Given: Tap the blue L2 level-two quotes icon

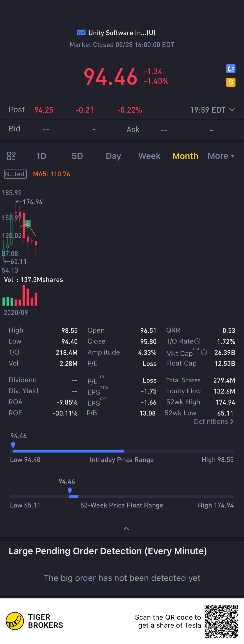Looking at the screenshot, I should point(231,69).
